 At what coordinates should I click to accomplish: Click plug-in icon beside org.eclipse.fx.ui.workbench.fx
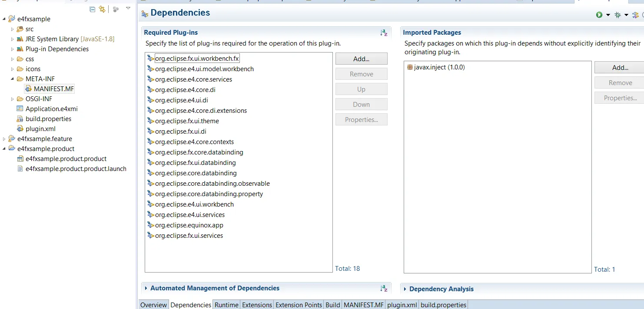pos(151,59)
